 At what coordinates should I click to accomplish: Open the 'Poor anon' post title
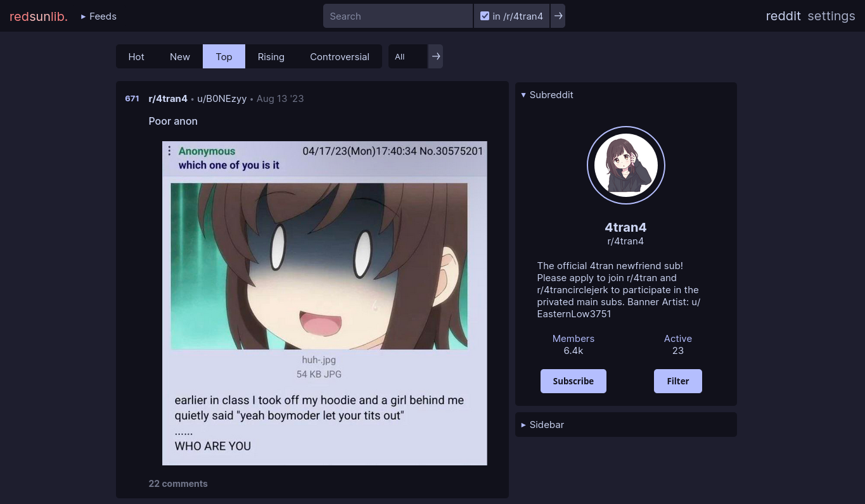(173, 121)
